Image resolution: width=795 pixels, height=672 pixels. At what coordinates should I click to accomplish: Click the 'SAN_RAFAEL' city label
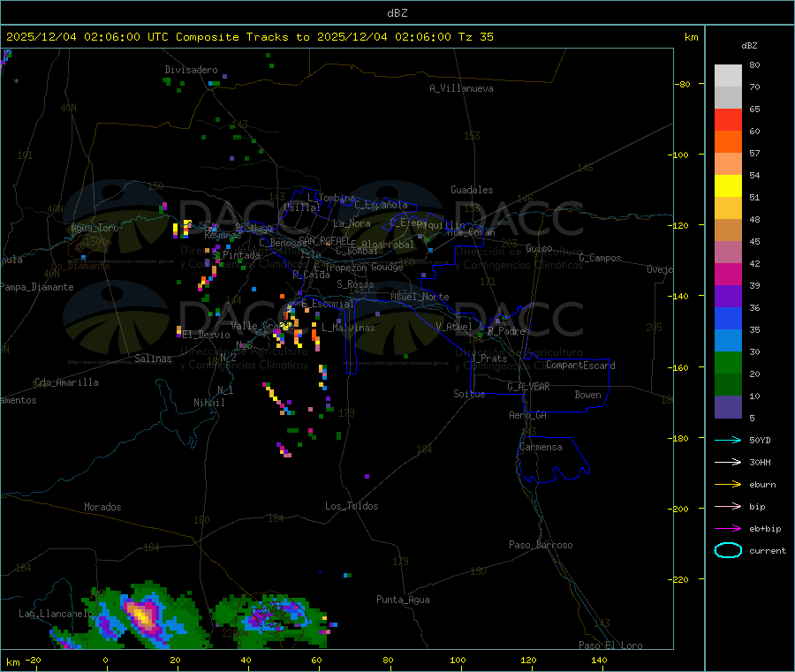point(324,240)
